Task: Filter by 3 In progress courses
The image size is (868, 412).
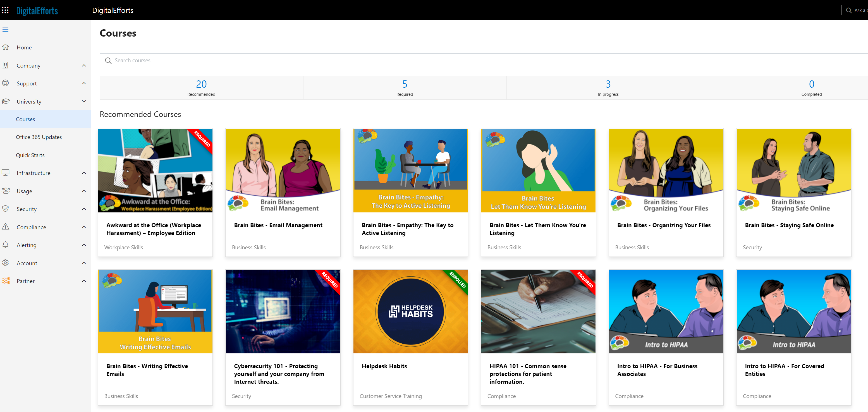Action: pos(608,88)
